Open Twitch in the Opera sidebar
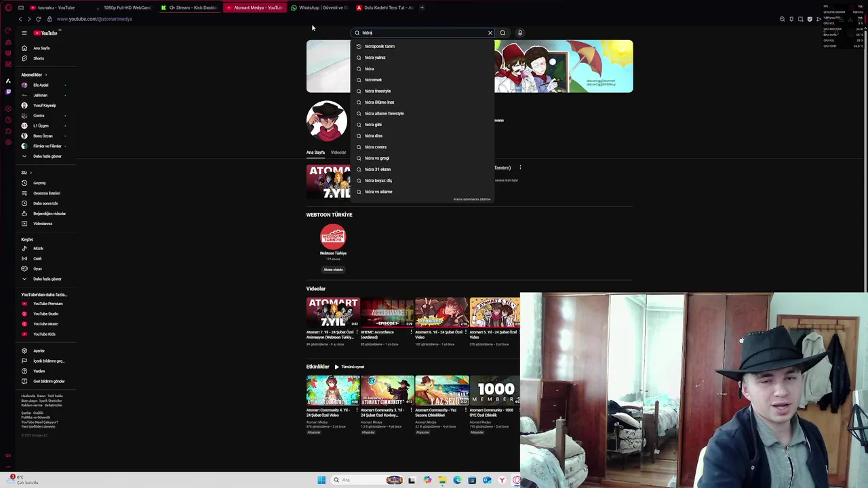Image resolution: width=868 pixels, height=488 pixels. (8, 91)
